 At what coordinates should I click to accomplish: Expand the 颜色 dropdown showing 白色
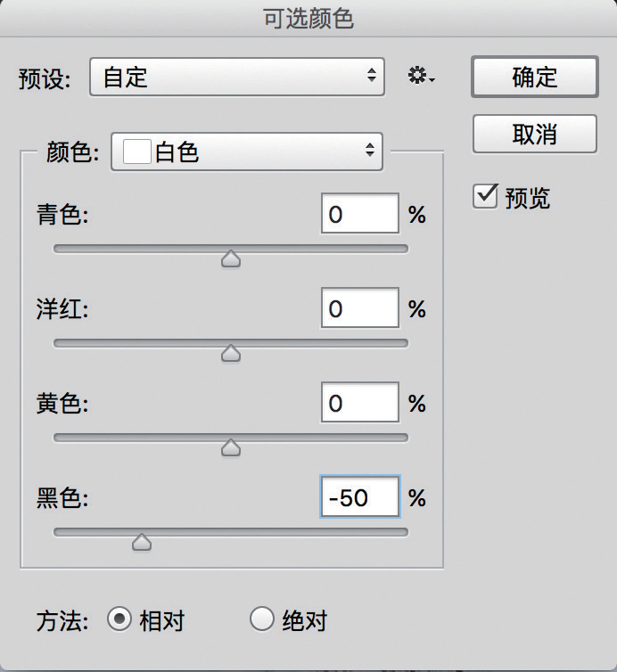click(247, 152)
